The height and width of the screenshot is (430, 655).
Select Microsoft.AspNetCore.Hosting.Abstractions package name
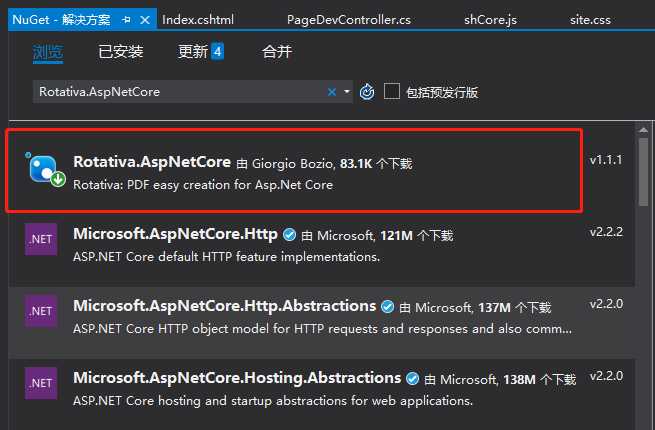pos(237,377)
